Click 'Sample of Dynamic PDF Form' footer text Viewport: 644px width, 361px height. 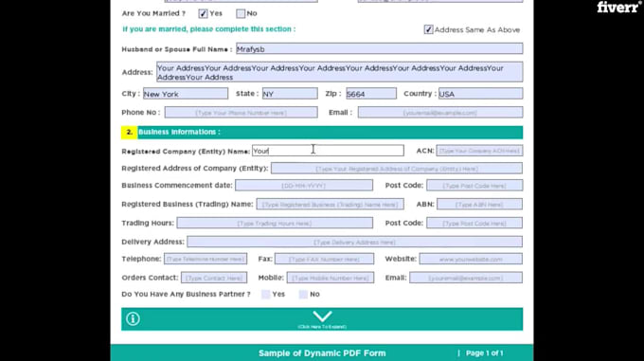pyautogui.click(x=322, y=353)
